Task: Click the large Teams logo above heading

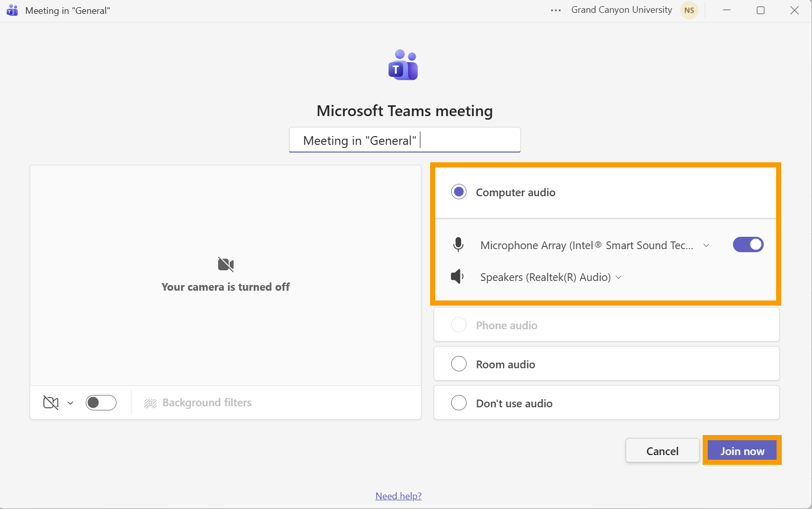Action: click(403, 65)
